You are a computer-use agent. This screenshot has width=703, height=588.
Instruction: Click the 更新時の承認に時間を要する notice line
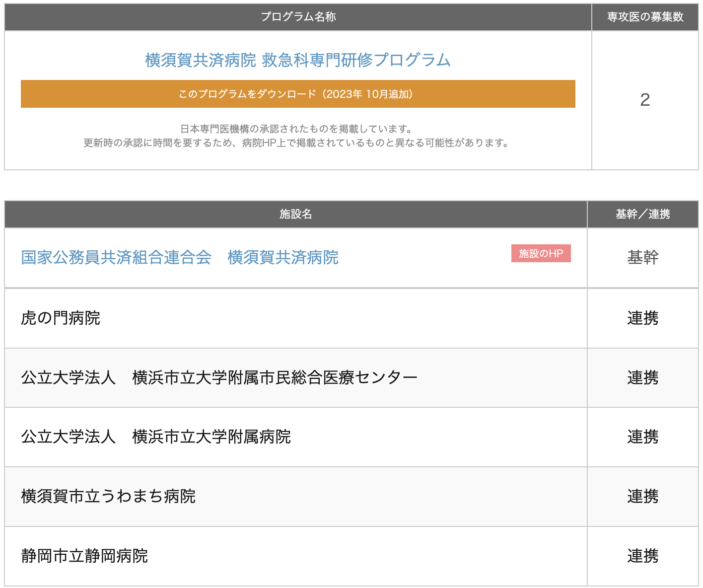[x=297, y=143]
